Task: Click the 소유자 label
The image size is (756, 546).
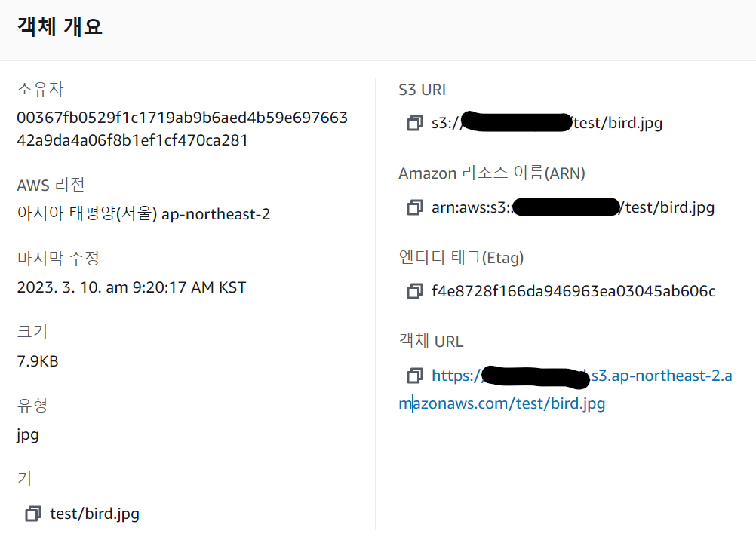Action: pos(40,89)
